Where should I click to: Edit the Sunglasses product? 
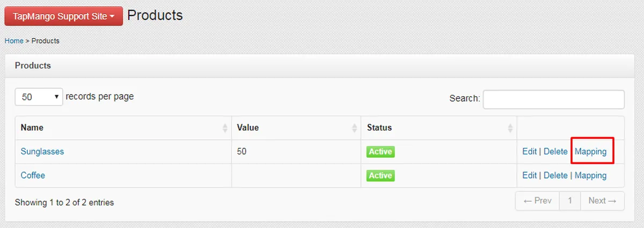click(x=529, y=152)
